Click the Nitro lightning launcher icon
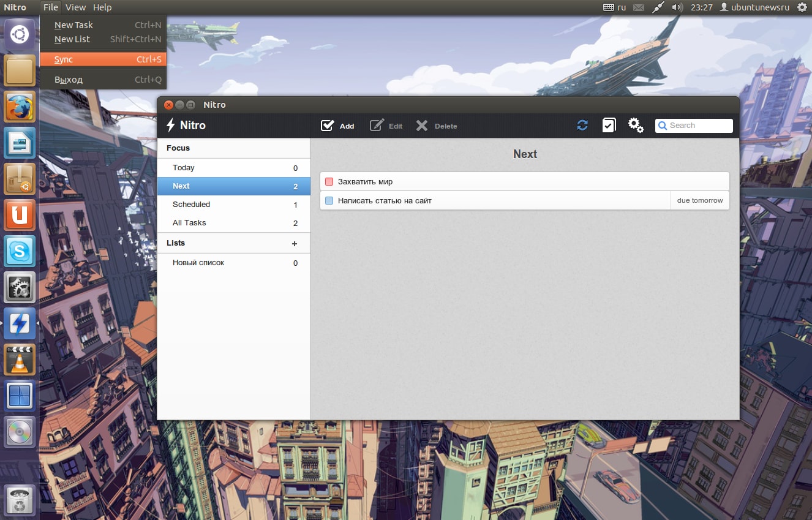The width and height of the screenshot is (812, 520). [20, 324]
